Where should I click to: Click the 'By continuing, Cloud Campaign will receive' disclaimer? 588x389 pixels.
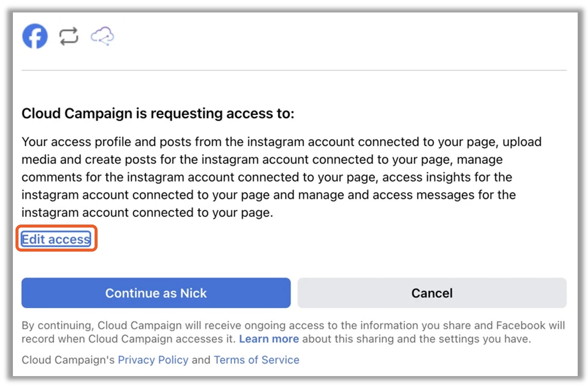click(294, 332)
